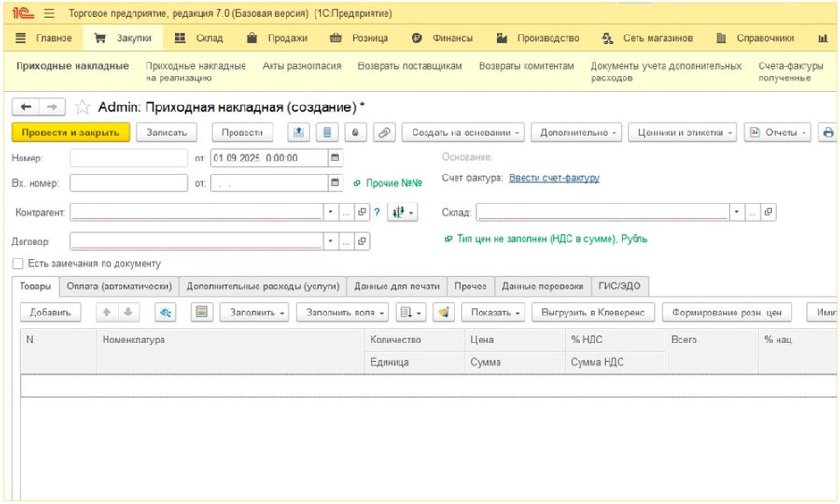Click Добавить to add a row
Image resolution: width=840 pixels, height=504 pixels.
pyautogui.click(x=50, y=313)
